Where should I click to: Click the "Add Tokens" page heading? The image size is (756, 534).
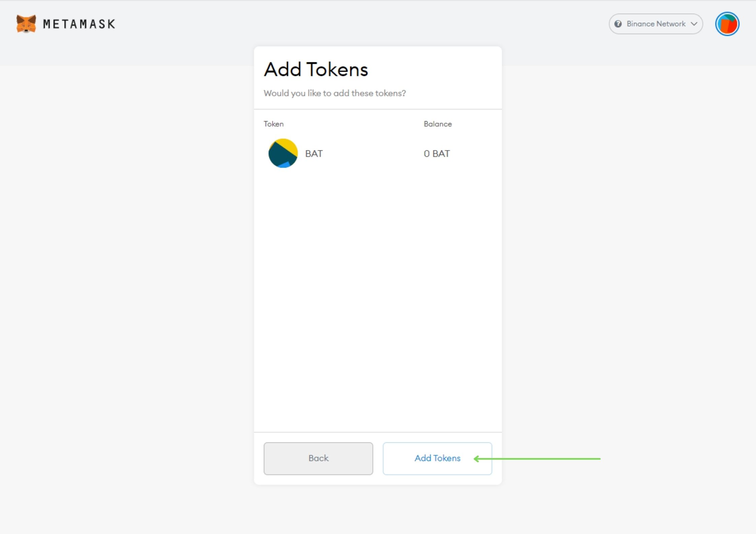click(x=316, y=70)
